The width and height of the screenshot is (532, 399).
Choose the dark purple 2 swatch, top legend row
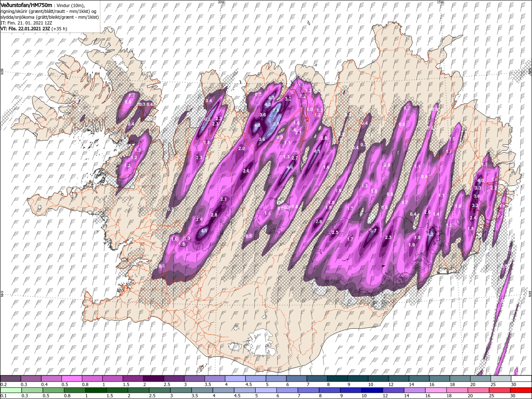pyautogui.click(x=153, y=379)
